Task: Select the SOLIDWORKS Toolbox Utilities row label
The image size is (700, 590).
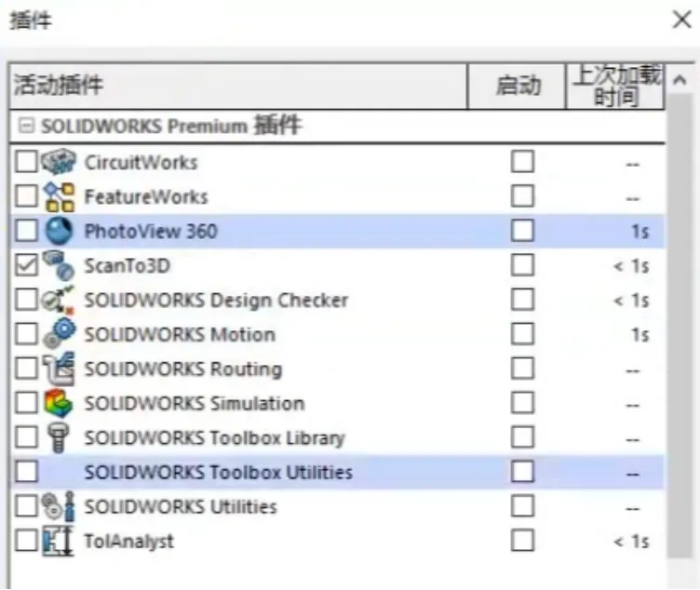Action: pos(218,472)
